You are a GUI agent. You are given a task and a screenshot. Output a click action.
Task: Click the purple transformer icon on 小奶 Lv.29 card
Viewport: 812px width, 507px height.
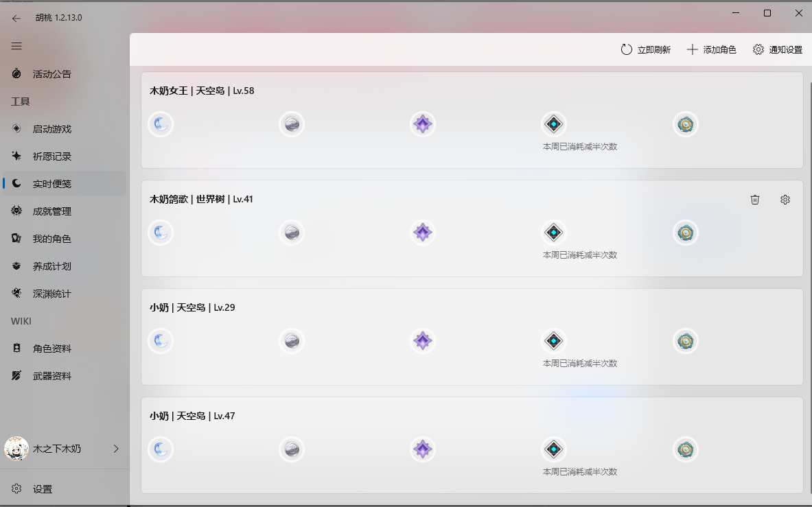tap(422, 341)
